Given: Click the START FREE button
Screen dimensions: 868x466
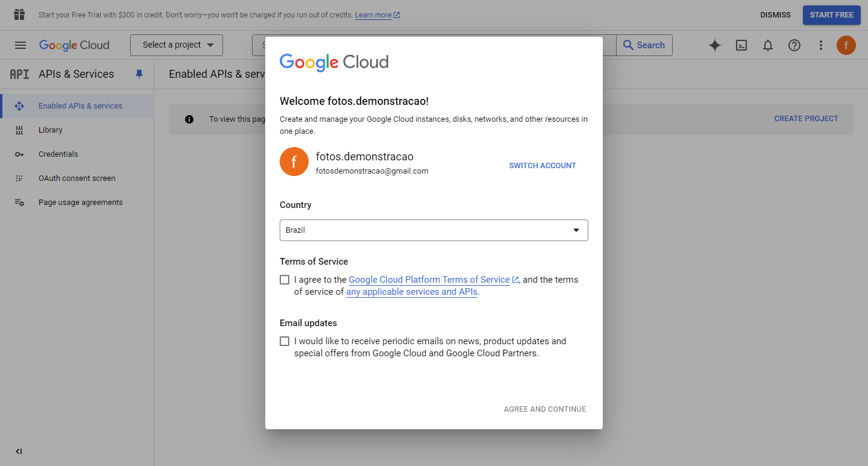Looking at the screenshot, I should [832, 15].
